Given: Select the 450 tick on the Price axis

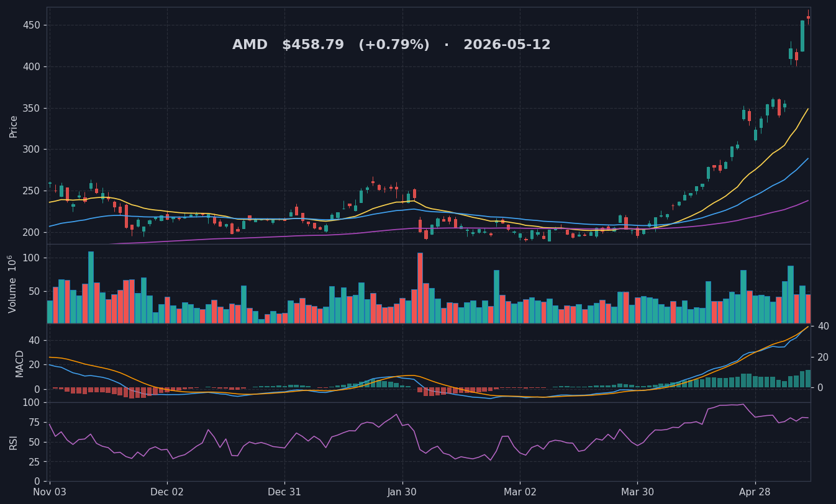Looking at the screenshot, I should click(x=32, y=25).
